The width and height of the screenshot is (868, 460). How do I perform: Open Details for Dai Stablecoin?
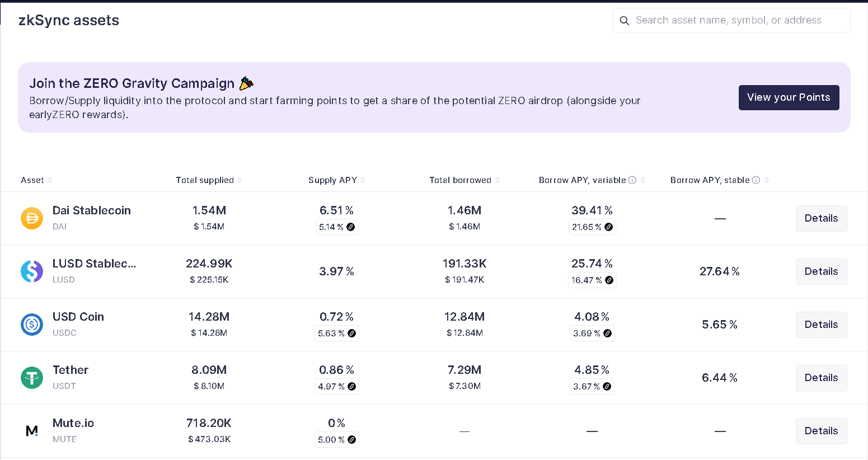coord(821,218)
